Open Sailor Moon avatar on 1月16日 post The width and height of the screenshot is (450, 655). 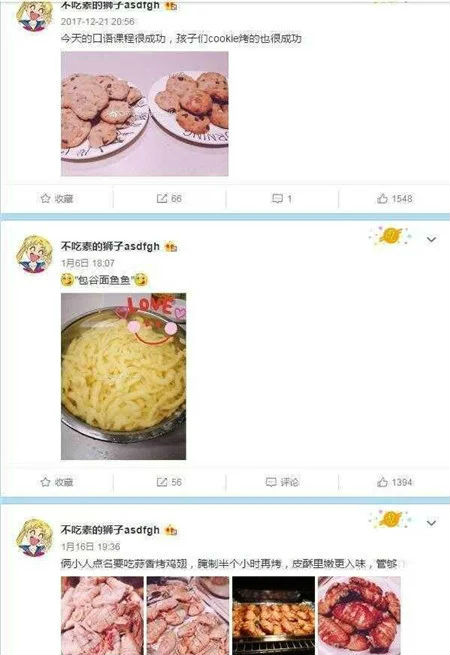click(35, 538)
